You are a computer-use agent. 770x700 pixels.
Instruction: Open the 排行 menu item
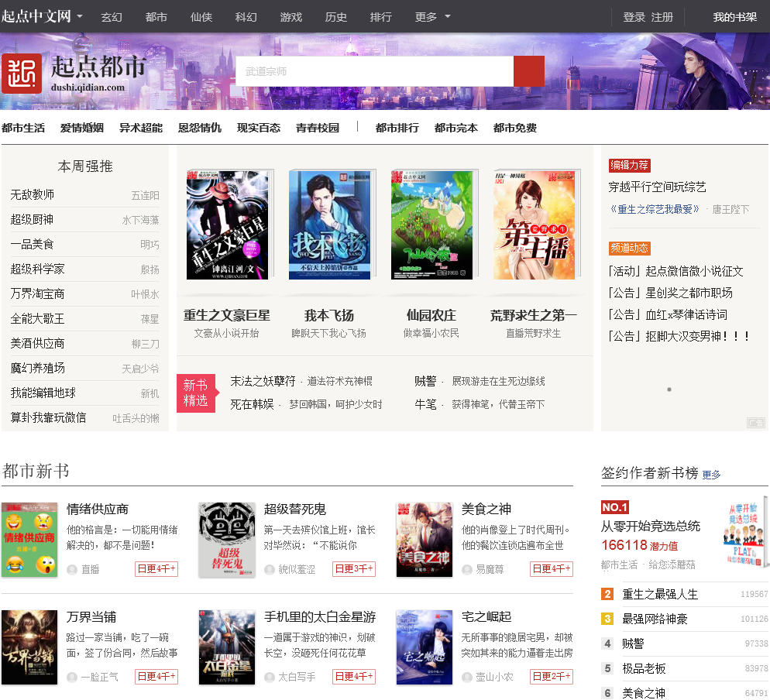pos(381,17)
